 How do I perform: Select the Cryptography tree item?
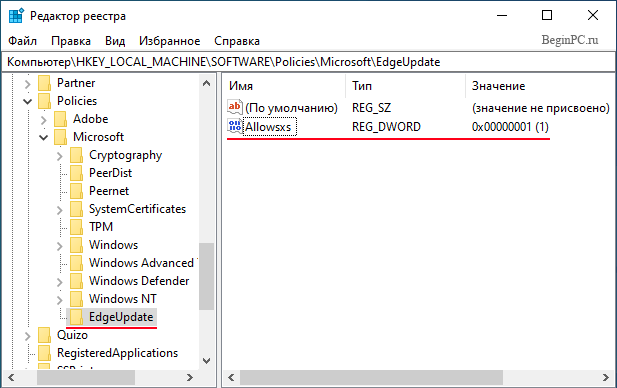(126, 155)
